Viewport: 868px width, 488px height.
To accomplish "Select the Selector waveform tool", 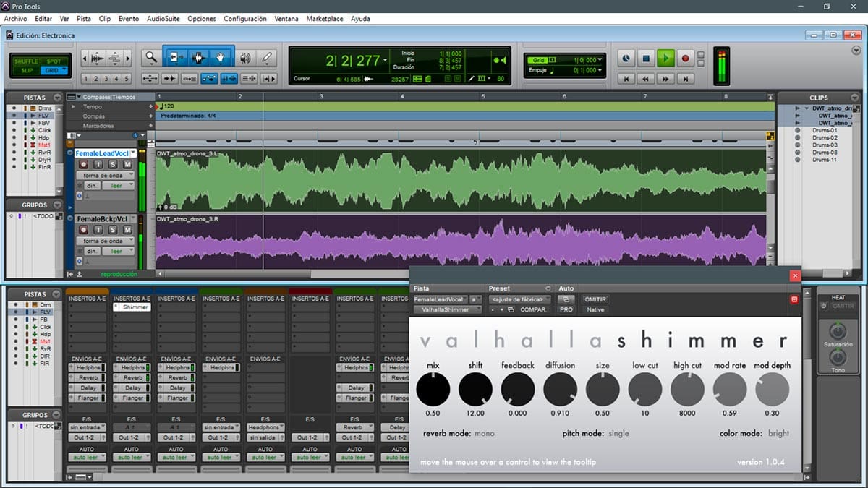I will coord(197,58).
